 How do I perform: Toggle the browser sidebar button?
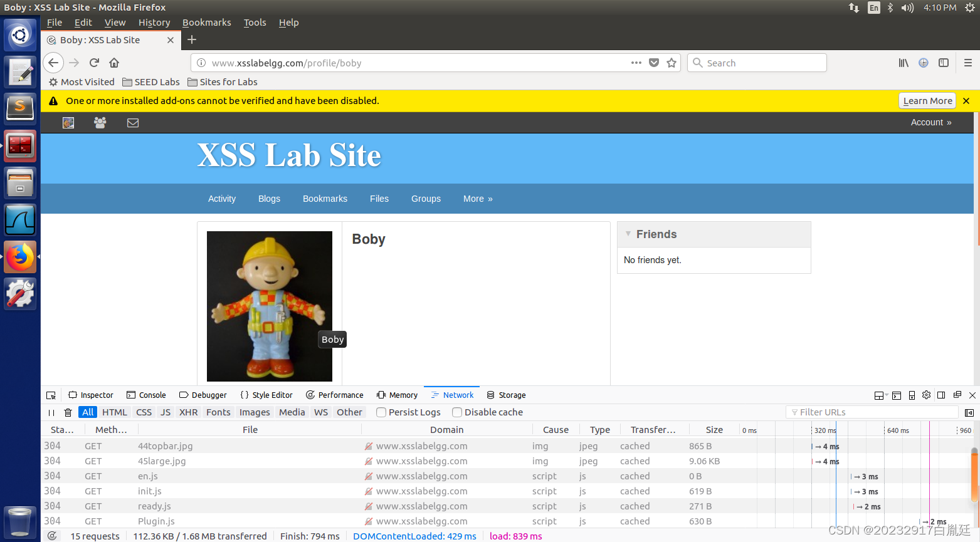click(x=944, y=63)
